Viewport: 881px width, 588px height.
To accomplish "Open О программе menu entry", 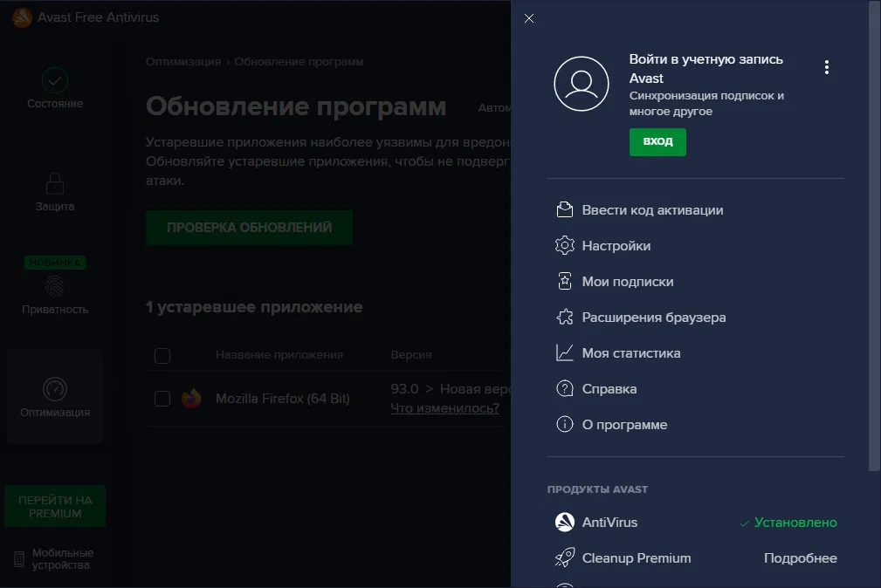I will click(624, 425).
